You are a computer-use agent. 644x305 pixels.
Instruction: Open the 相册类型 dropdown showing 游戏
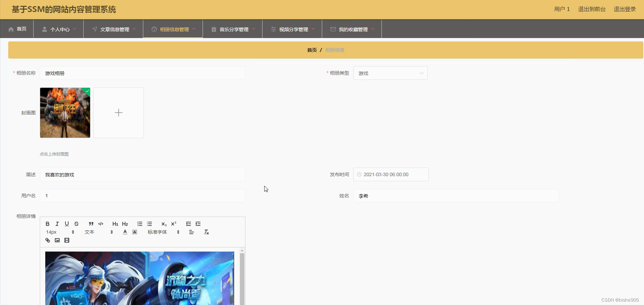(x=390, y=73)
